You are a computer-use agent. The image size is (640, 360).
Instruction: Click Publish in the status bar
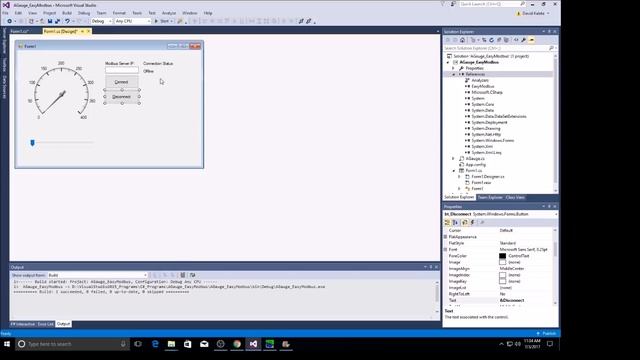tap(547, 333)
